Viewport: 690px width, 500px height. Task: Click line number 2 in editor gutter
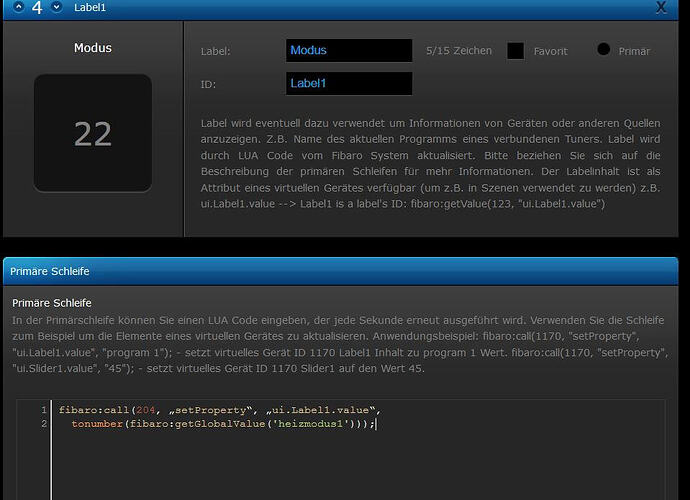[x=43, y=424]
